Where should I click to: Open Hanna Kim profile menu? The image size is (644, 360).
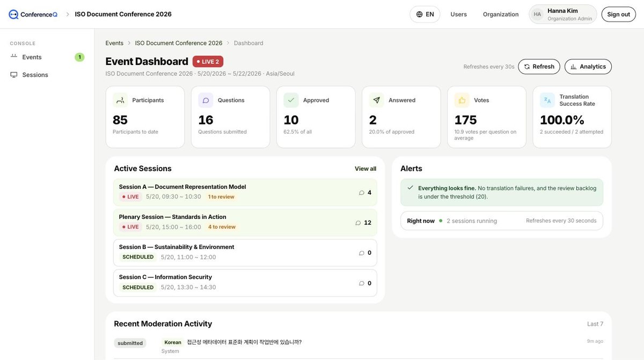click(562, 14)
